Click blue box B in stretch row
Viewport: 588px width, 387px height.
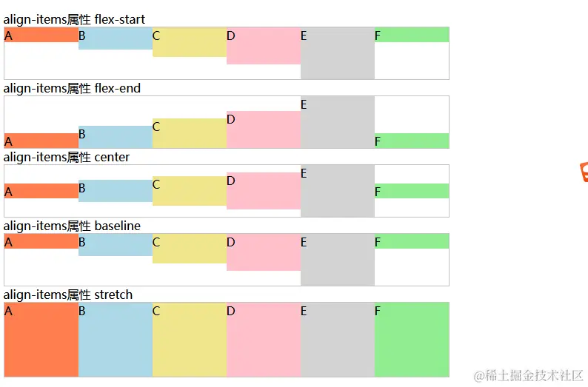(116, 340)
